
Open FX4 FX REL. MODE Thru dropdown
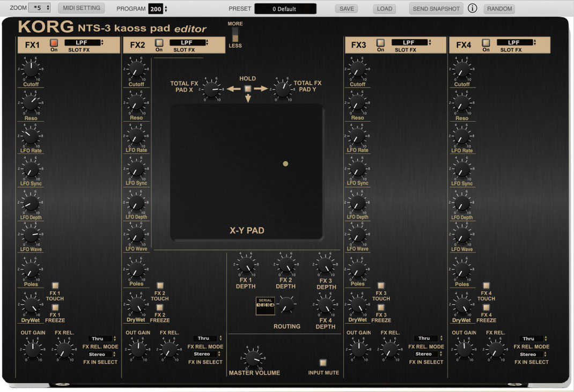coord(533,338)
